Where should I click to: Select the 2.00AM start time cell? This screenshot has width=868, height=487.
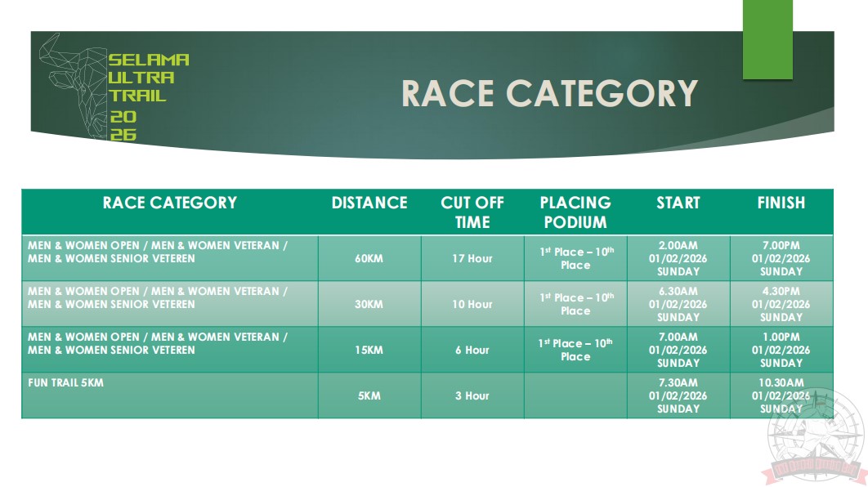tap(678, 258)
